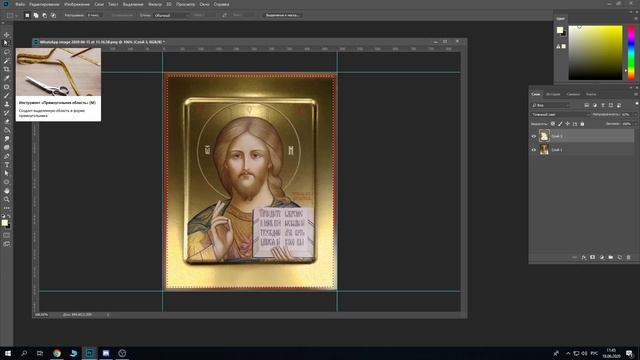640x360 pixels.
Task: Select the Move tool
Action: coord(7,35)
